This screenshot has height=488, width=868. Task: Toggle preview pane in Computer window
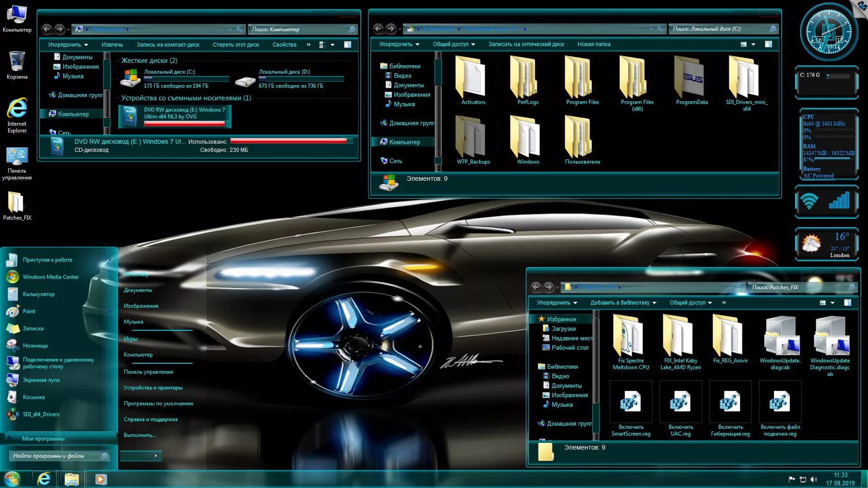point(348,45)
